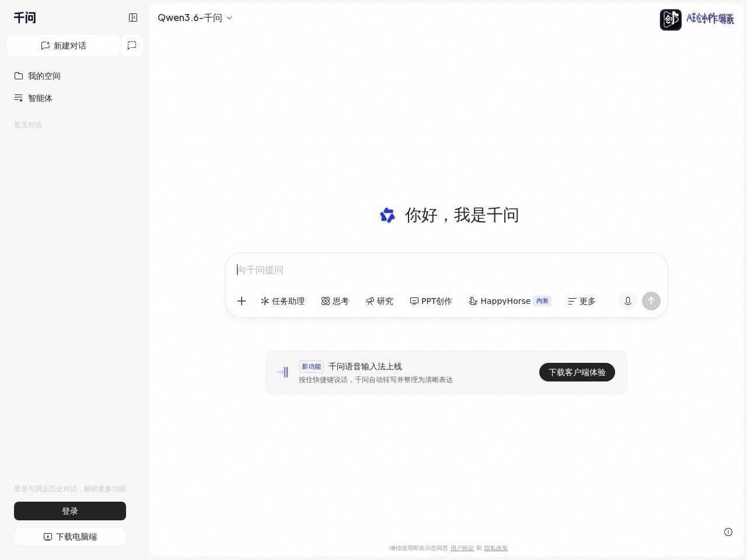
Task: Click the 千问 logo in sidebar
Action: coord(25,18)
